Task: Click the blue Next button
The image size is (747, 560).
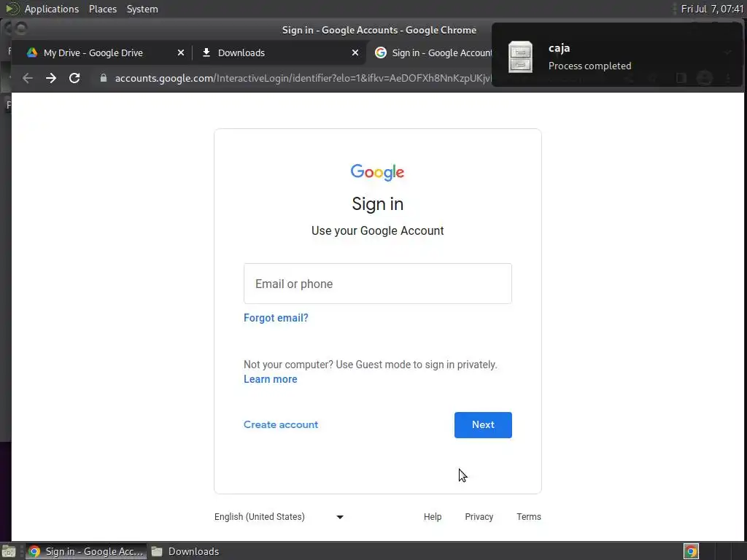Action: click(x=483, y=425)
